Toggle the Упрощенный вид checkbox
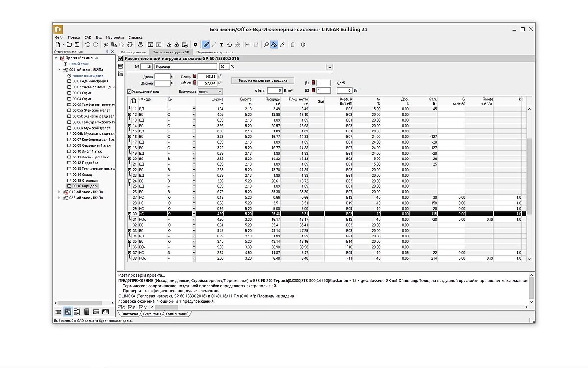Image resolution: width=588 pixels, height=368 pixels. click(129, 91)
